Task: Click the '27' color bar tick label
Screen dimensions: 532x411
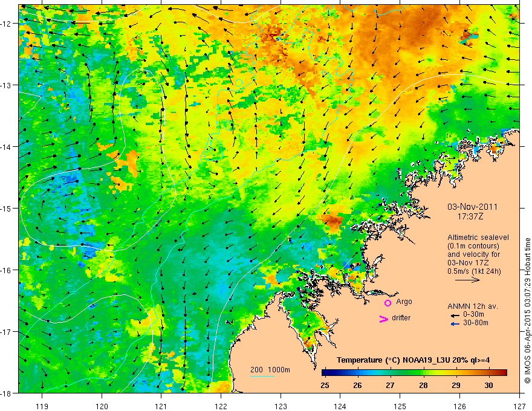Action: 390,386
